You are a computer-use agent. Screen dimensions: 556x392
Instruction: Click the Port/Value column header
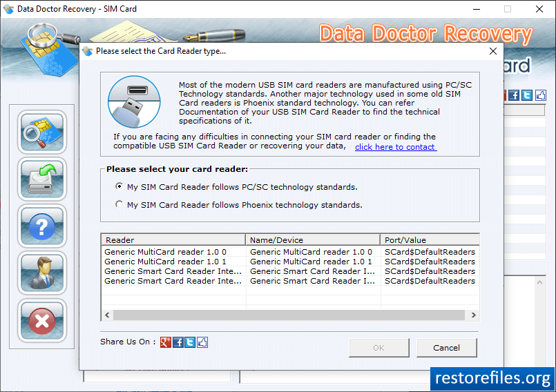pos(430,240)
